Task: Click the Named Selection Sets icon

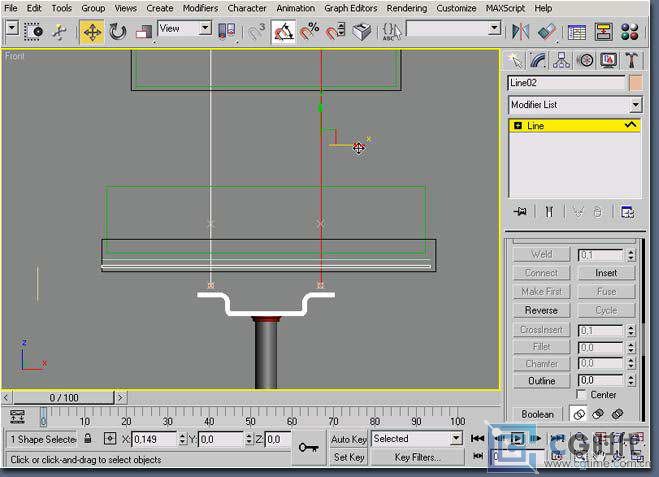Action: click(392, 32)
